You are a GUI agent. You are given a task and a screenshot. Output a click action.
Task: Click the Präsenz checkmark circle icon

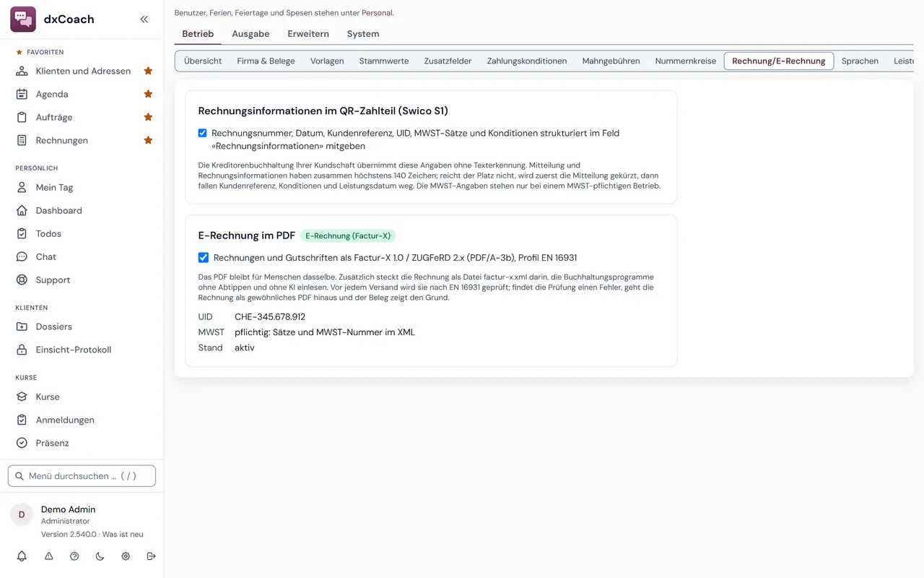coord(22,443)
